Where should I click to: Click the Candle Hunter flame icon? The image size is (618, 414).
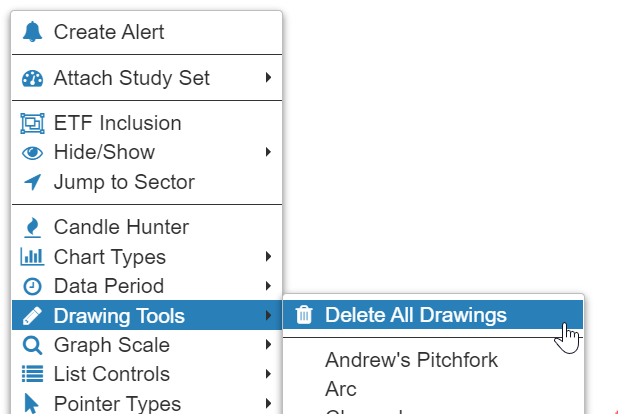(33, 228)
